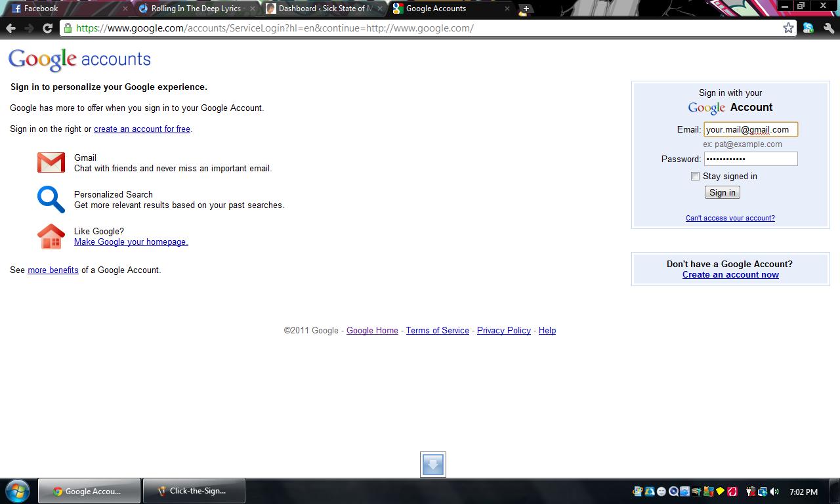Image resolution: width=840 pixels, height=504 pixels.
Task: Click the red Gmail envelope icon
Action: point(51,163)
